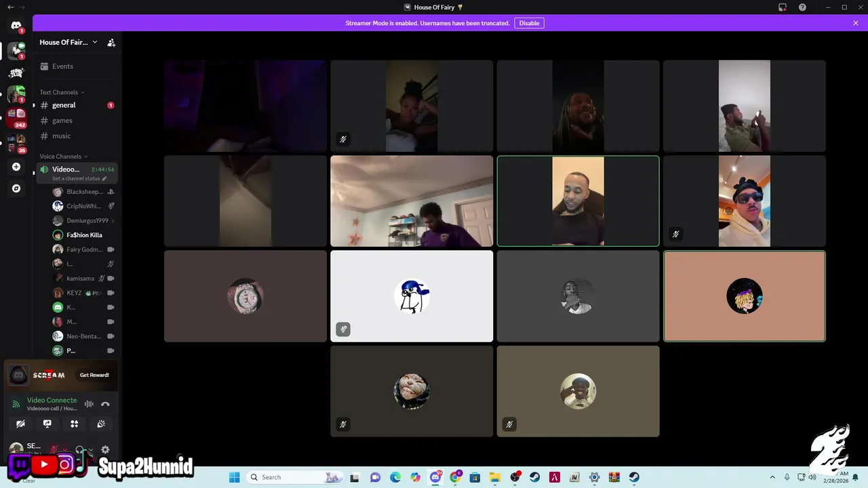Select CripNoWhi in voice participant list

[83, 206]
